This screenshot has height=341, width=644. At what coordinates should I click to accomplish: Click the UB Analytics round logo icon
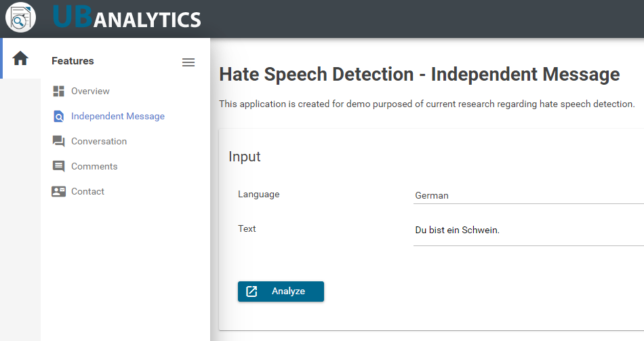20,17
